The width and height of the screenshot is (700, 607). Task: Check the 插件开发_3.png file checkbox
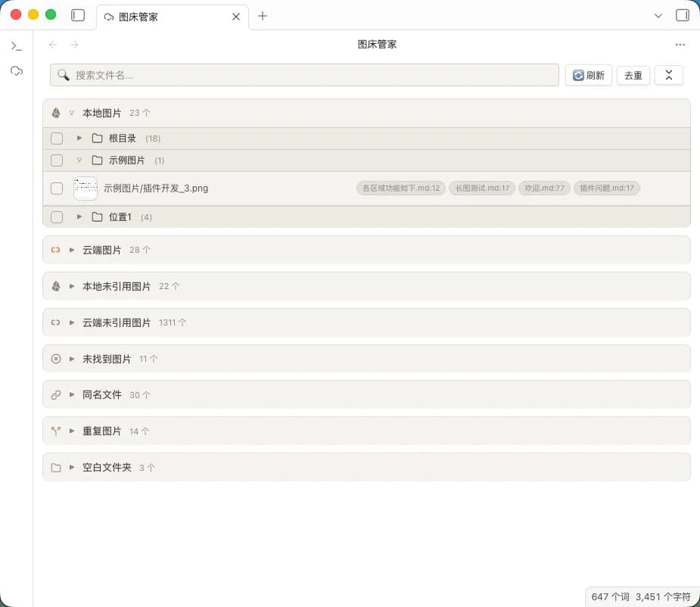coord(57,188)
